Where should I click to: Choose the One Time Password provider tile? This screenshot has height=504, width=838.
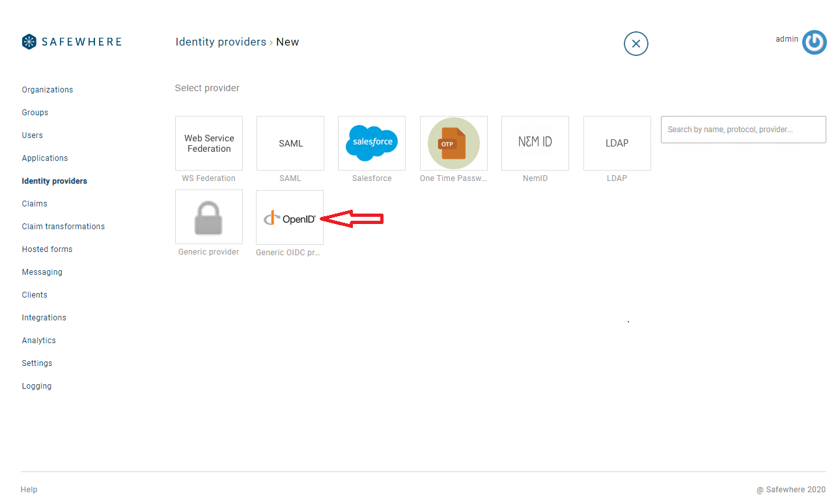pyautogui.click(x=454, y=143)
